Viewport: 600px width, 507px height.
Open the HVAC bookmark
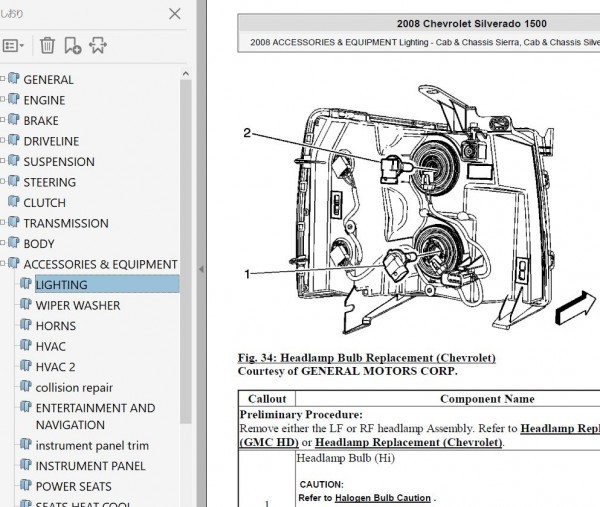point(51,346)
